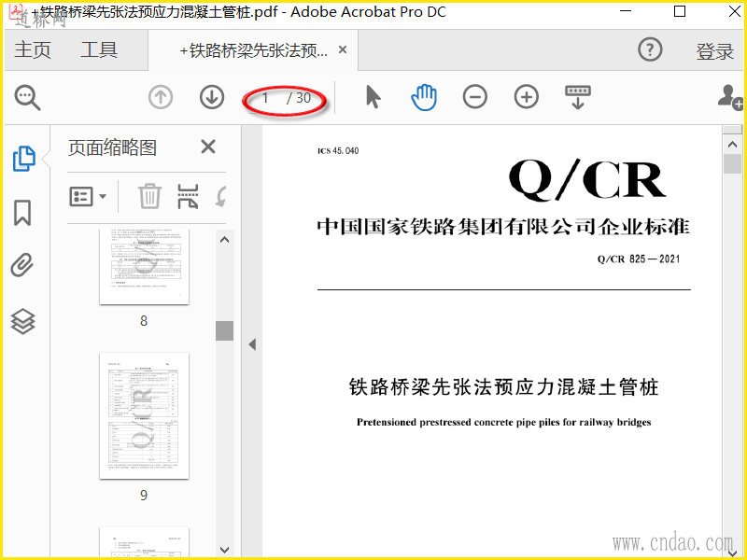Zoom in with the plus button
The width and height of the screenshot is (747, 560).
(527, 97)
